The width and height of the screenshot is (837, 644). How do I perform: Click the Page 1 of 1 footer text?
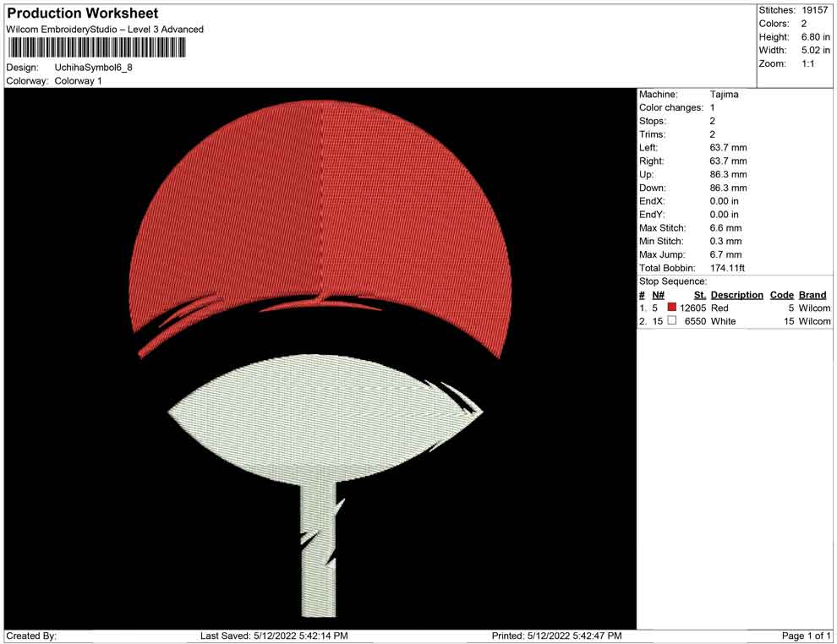(x=807, y=636)
